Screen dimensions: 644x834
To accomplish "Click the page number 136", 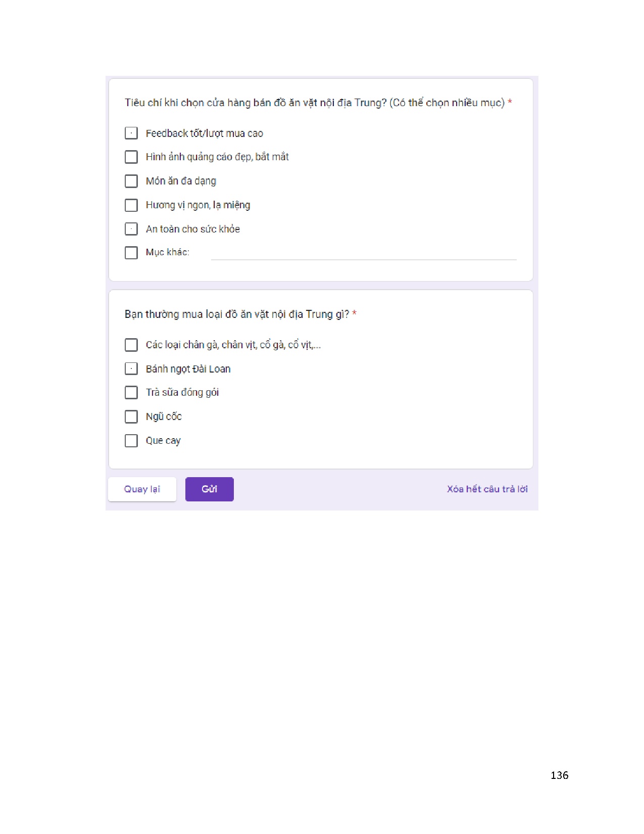I will [559, 775].
